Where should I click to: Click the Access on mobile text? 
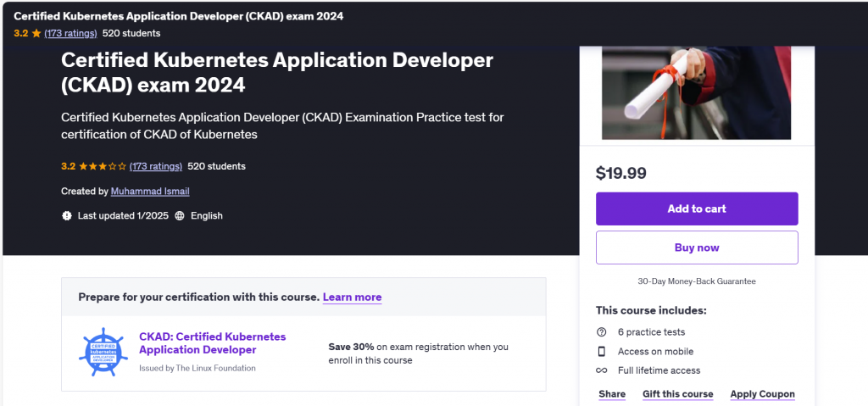655,351
